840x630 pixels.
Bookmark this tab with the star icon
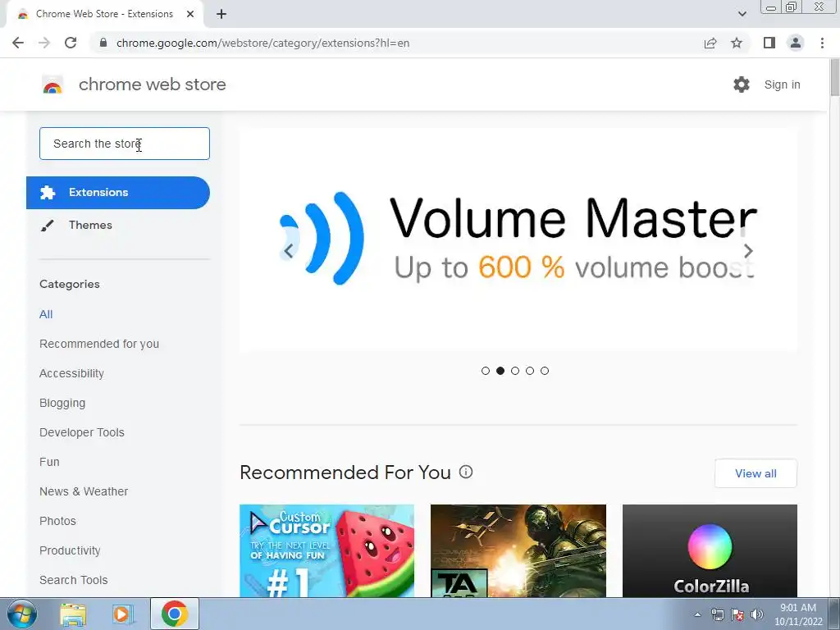point(737,43)
